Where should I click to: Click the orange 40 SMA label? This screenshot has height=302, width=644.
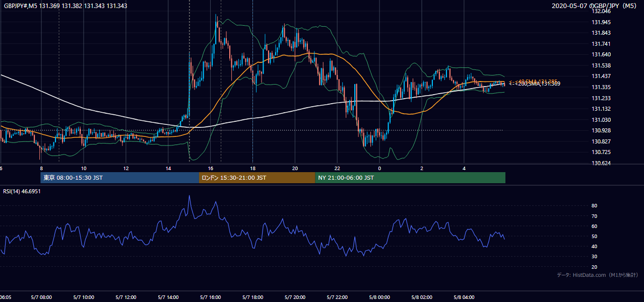tap(533, 81)
